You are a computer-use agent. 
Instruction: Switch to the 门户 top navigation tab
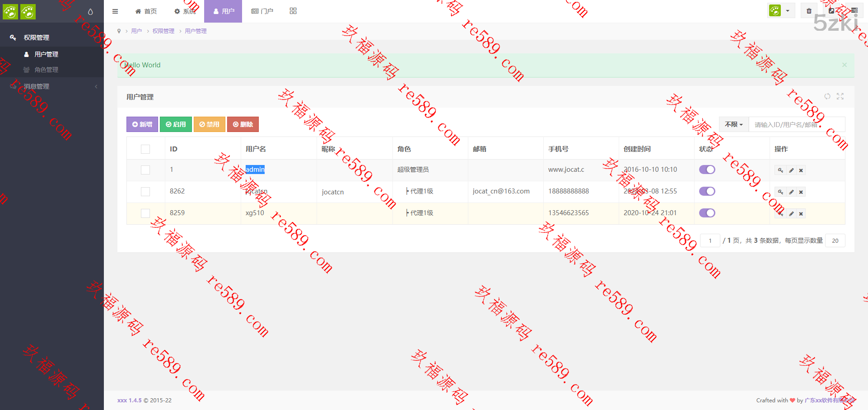[x=262, y=11]
